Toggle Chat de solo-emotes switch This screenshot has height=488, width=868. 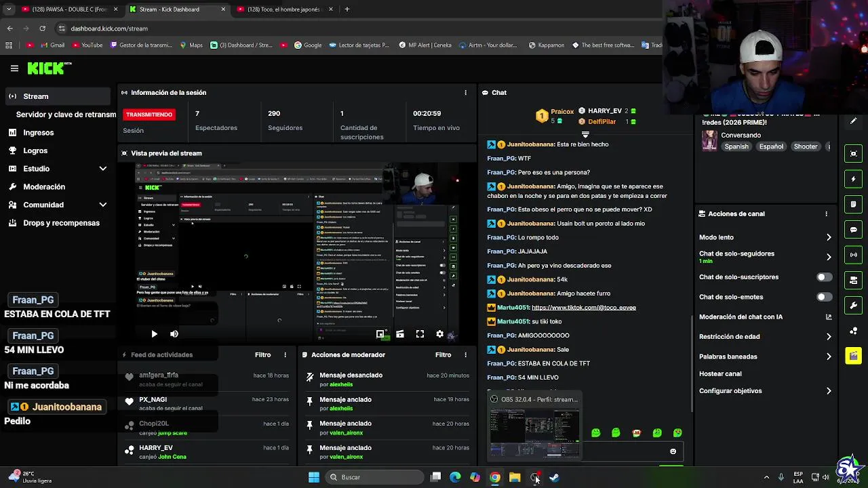(x=824, y=298)
